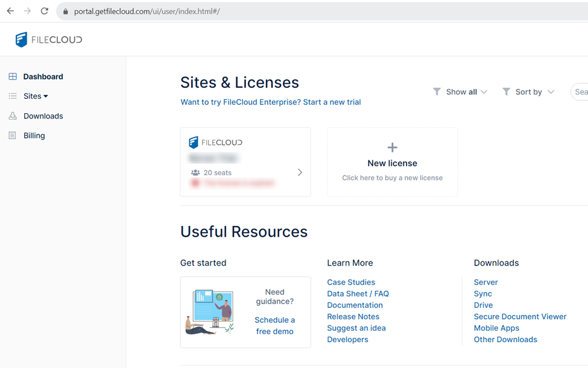This screenshot has width=588, height=368.
Task: Open Documentation link
Action: coord(355,305)
